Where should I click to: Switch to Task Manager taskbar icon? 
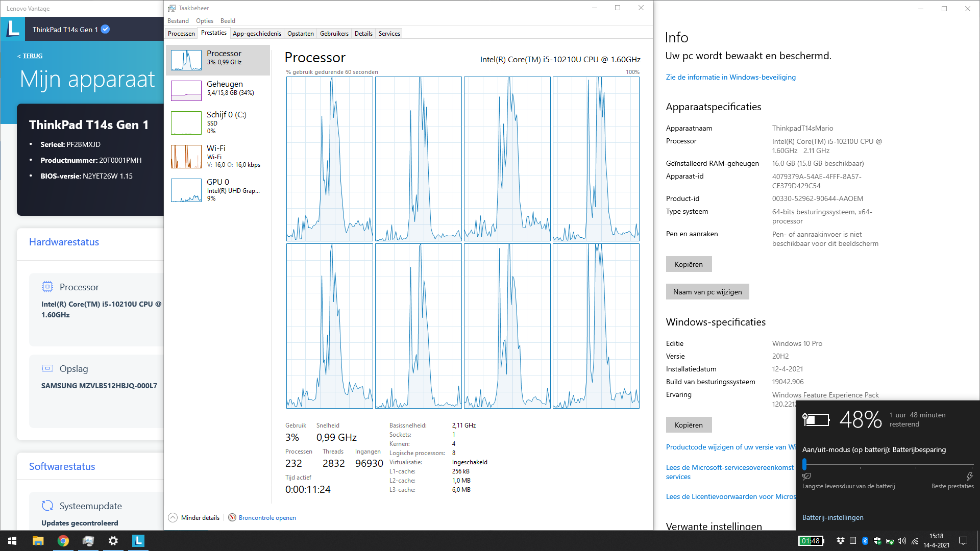coord(88,541)
